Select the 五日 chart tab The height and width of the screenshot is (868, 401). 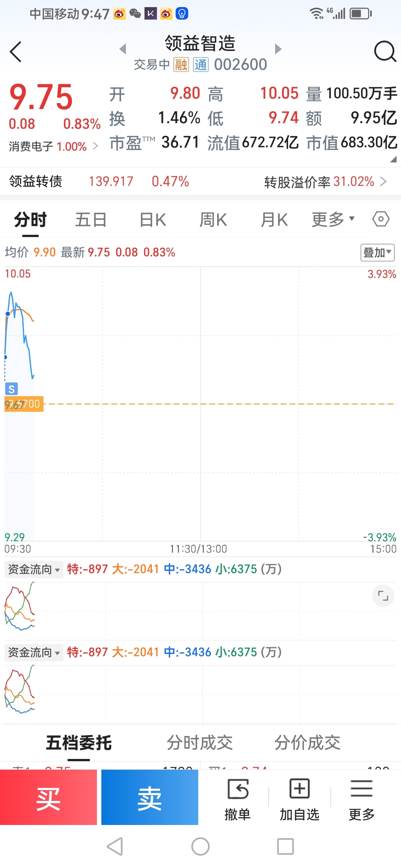coord(91,220)
